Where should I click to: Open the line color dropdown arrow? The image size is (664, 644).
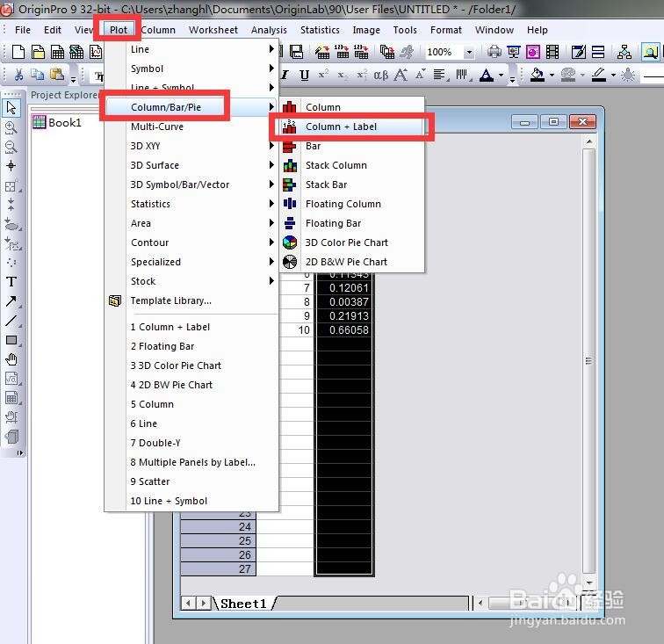point(613,76)
